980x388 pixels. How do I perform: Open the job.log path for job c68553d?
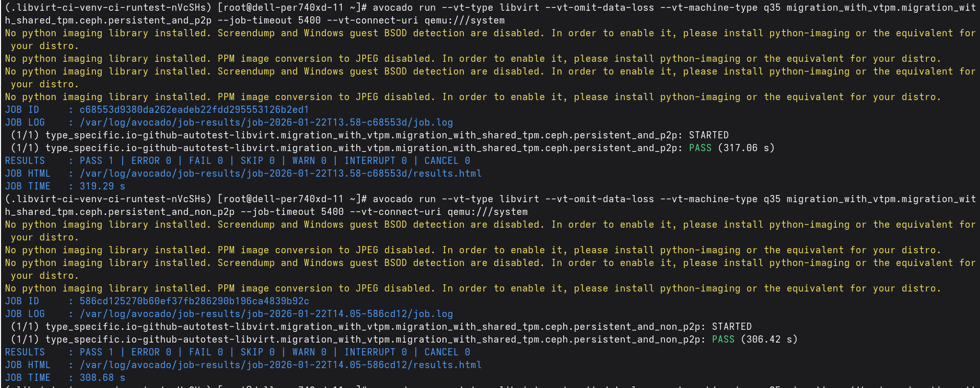266,123
